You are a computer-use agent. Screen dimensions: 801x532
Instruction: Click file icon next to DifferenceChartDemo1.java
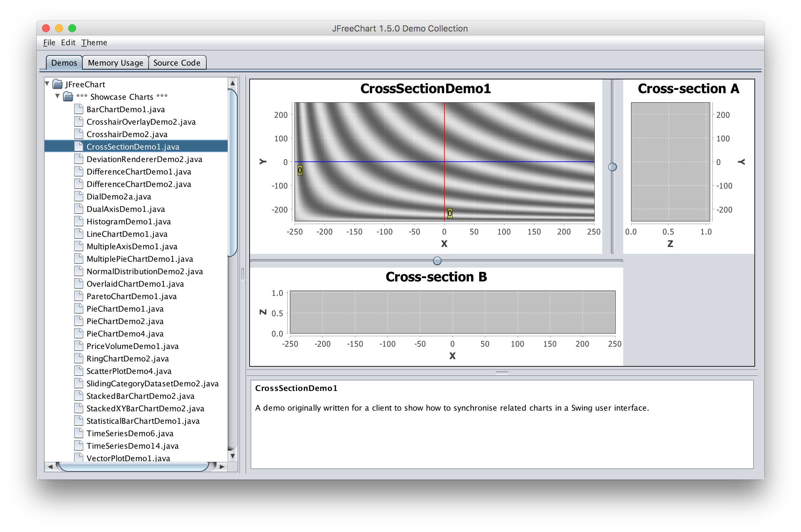tap(79, 171)
